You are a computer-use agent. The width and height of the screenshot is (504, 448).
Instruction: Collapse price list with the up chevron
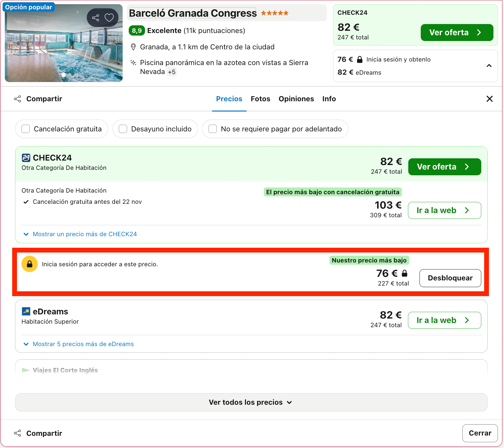click(x=489, y=66)
